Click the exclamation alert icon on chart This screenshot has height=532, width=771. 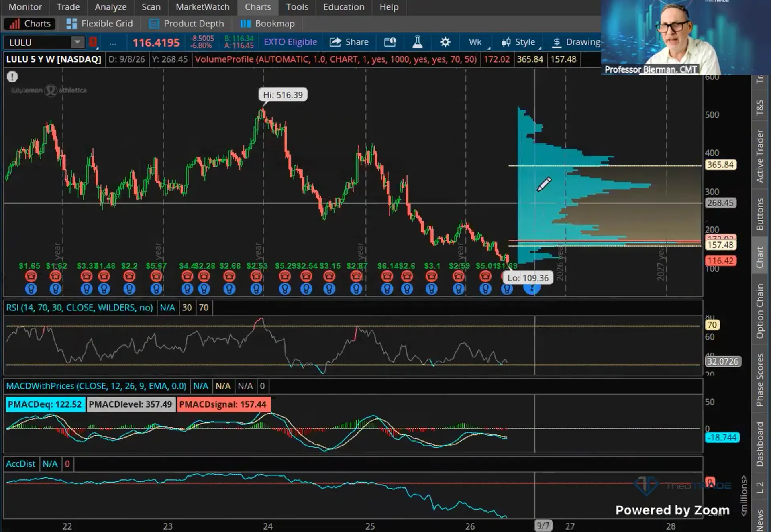tap(12, 76)
